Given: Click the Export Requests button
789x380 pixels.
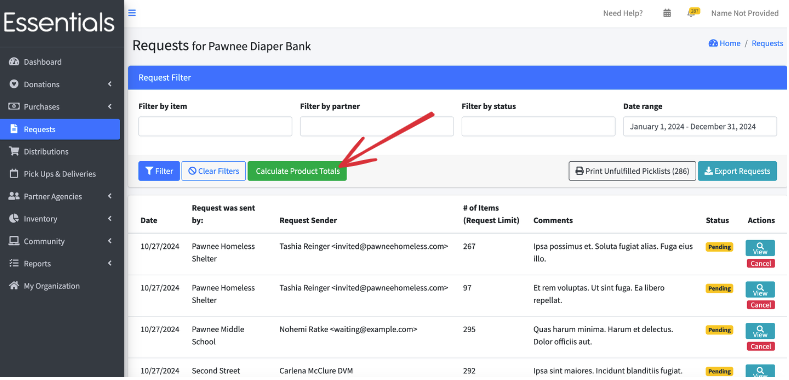Looking at the screenshot, I should coord(737,171).
